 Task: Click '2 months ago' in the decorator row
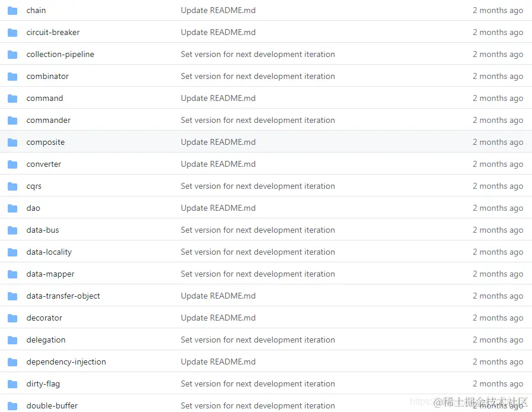(x=498, y=318)
